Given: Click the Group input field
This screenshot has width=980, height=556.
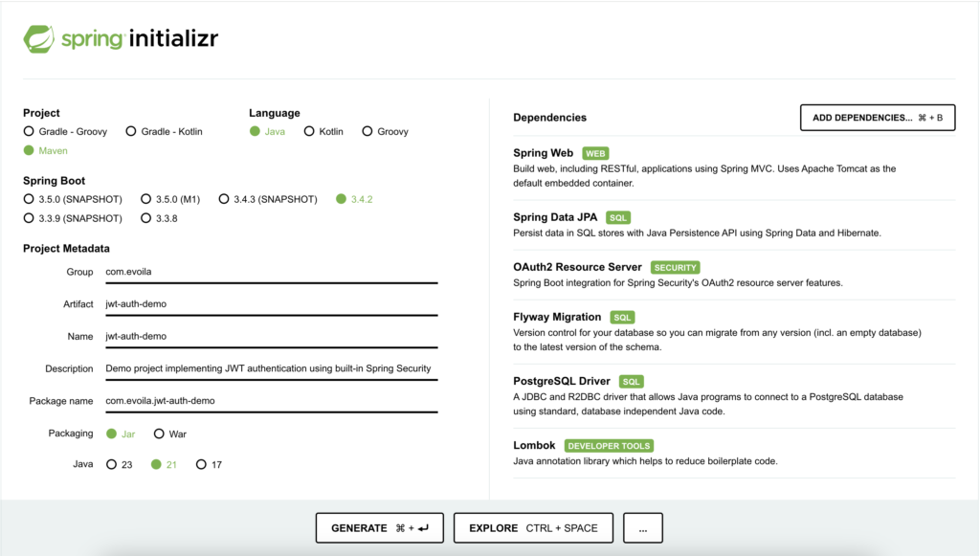Looking at the screenshot, I should [271, 272].
